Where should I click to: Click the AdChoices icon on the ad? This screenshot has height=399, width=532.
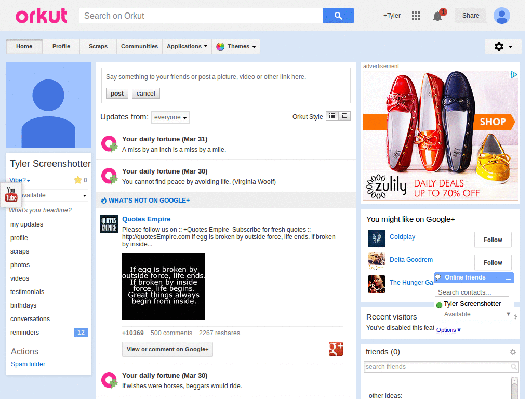(x=514, y=75)
